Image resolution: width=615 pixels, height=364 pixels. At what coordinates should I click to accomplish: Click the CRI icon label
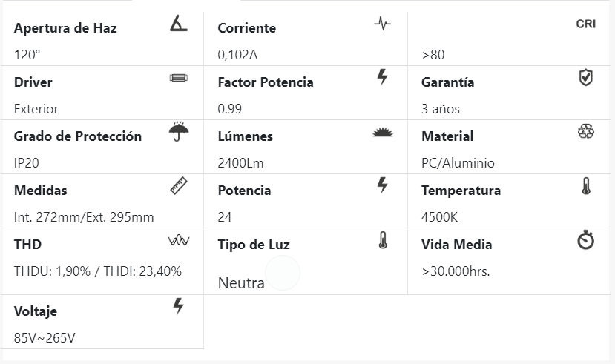pyautogui.click(x=585, y=24)
